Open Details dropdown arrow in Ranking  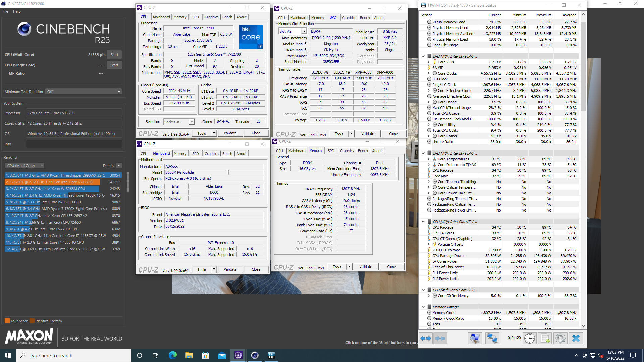[x=119, y=166]
